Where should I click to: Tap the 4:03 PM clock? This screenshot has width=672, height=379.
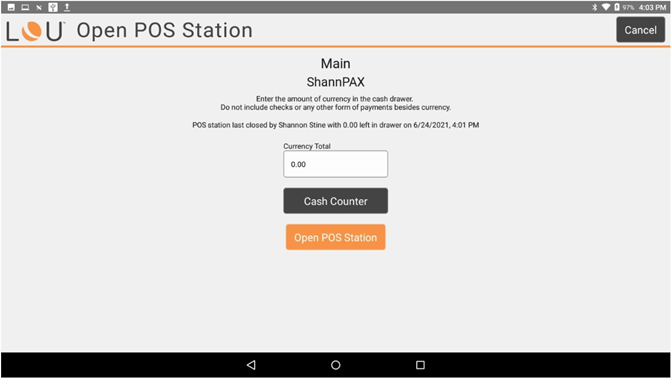click(x=652, y=7)
